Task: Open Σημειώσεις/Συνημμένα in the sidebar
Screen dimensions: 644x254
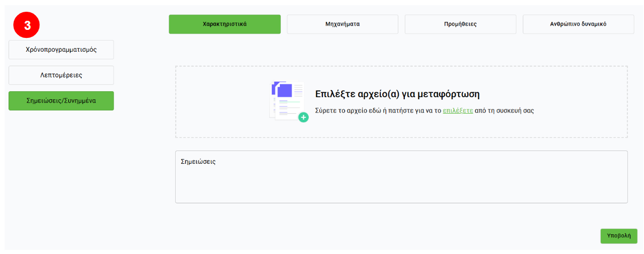Action: pyautogui.click(x=61, y=101)
